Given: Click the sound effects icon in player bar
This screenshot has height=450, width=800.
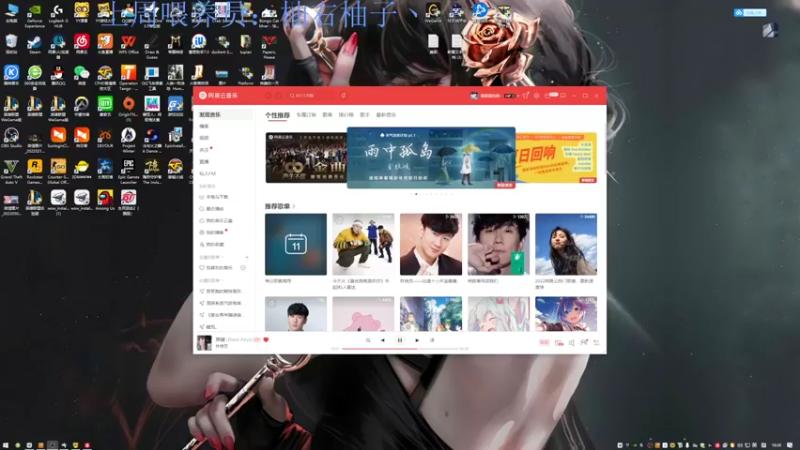Looking at the screenshot, I should point(559,343).
